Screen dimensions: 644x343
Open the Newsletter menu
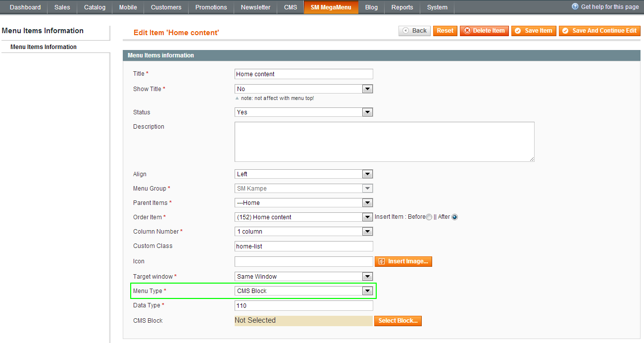tap(255, 7)
